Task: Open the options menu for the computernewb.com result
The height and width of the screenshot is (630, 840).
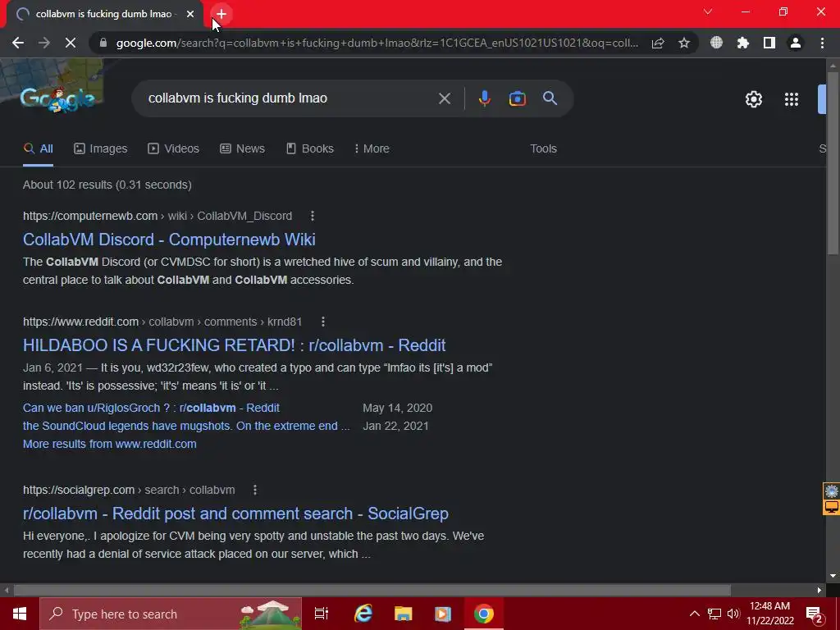Action: tap(313, 216)
